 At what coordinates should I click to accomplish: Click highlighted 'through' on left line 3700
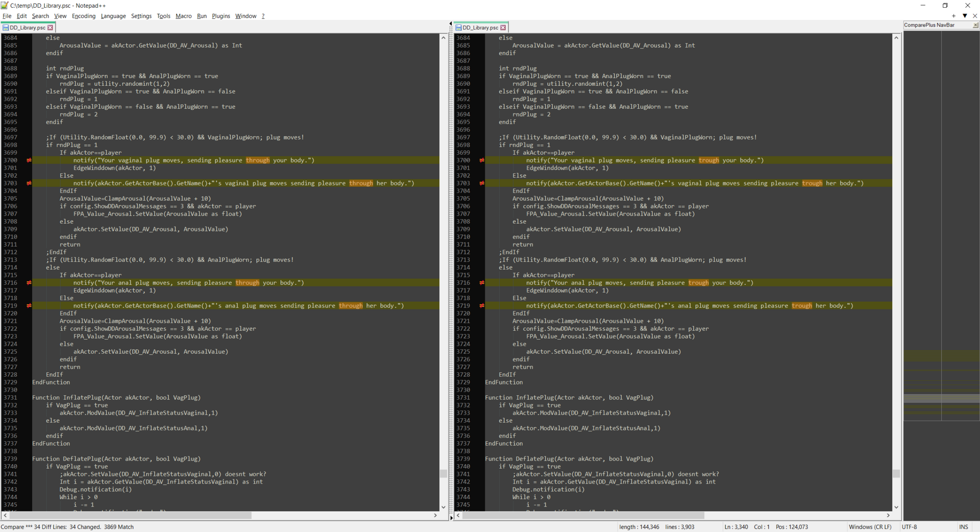[258, 160]
